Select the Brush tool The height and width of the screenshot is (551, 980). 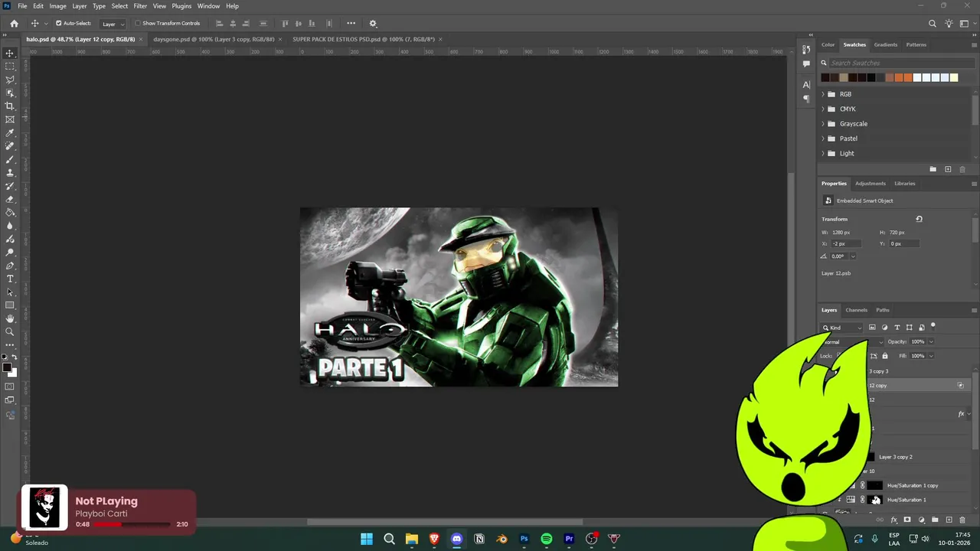10,159
